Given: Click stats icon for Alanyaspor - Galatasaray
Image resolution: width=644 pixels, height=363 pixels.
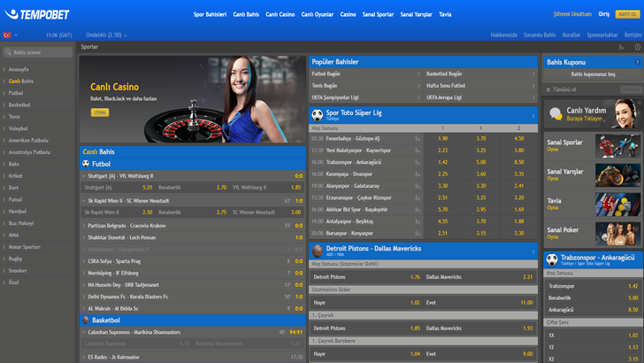Looking at the screenshot, I should (x=418, y=186).
